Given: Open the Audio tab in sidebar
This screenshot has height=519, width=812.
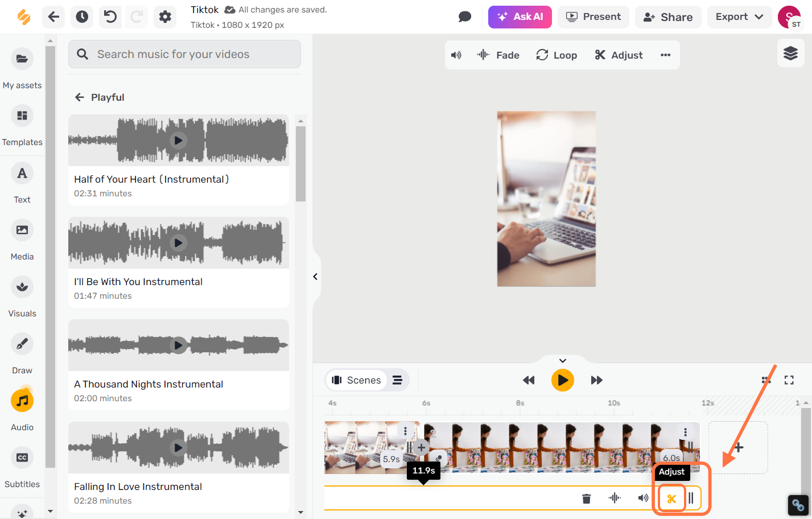Looking at the screenshot, I should [22, 410].
